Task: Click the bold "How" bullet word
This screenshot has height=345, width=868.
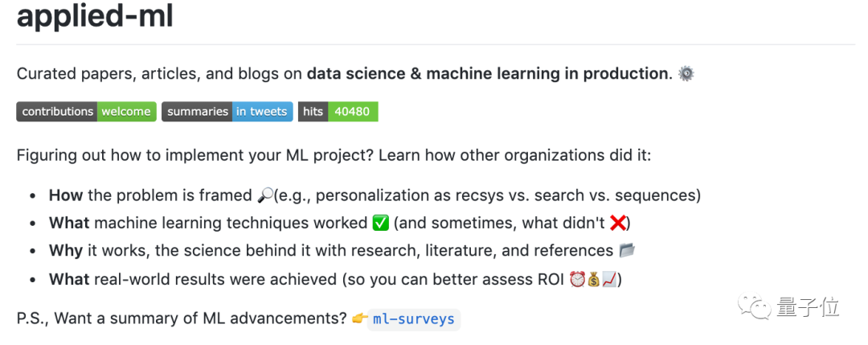Action: [x=66, y=195]
